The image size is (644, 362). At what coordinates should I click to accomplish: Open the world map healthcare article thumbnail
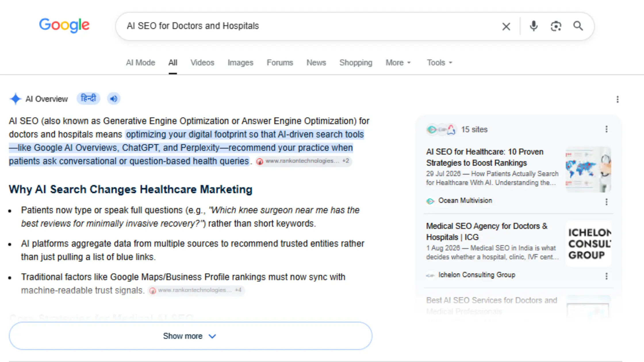point(588,170)
